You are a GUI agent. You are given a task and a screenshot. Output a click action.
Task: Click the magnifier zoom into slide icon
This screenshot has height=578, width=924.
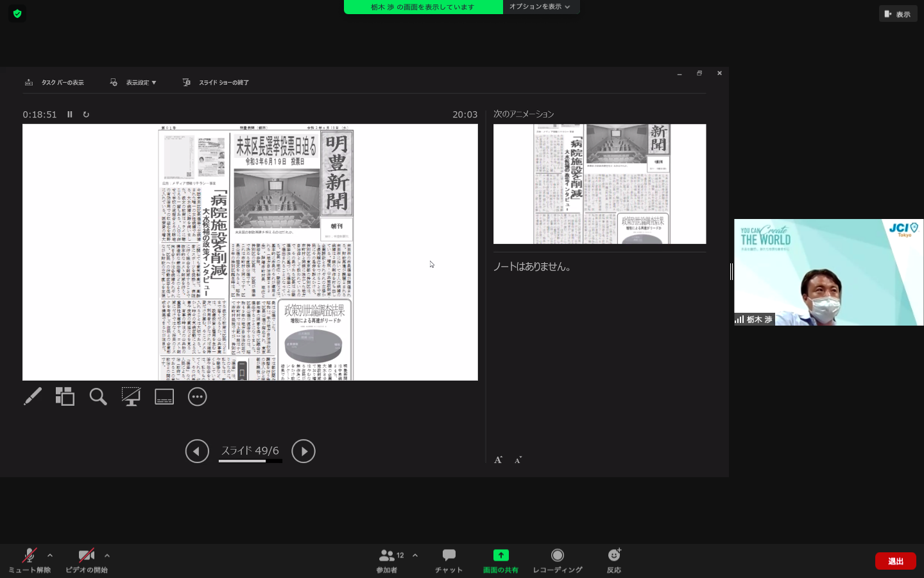coord(98,396)
